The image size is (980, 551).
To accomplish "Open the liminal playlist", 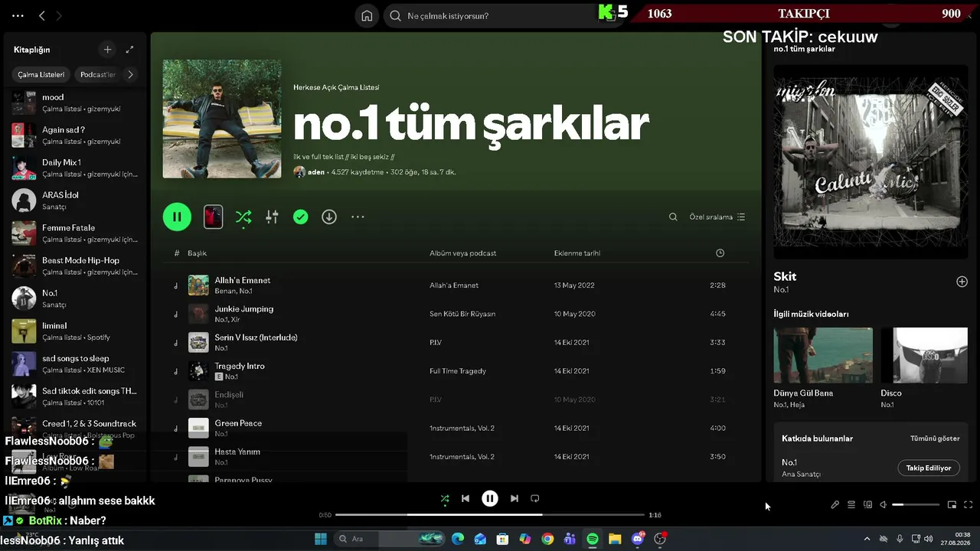I will (74, 331).
